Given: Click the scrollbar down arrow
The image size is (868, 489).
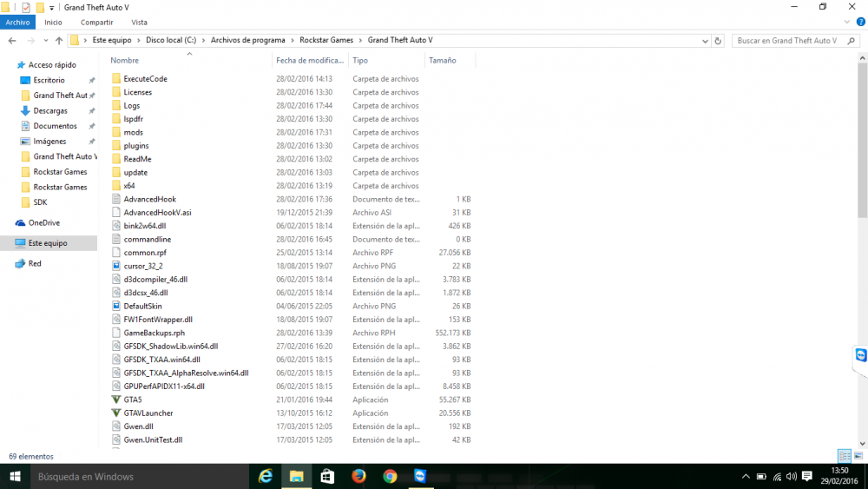Looking at the screenshot, I should (863, 444).
